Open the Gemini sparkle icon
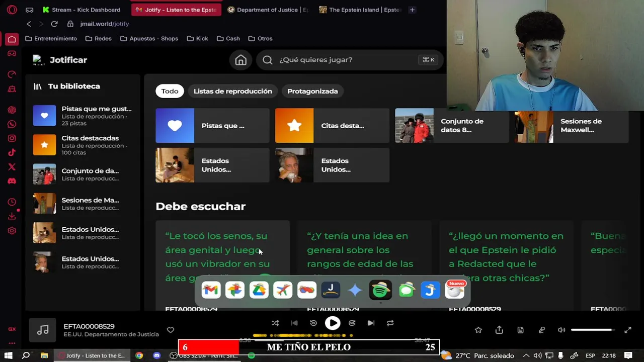Image resolution: width=644 pixels, height=362 pixels. [355, 290]
